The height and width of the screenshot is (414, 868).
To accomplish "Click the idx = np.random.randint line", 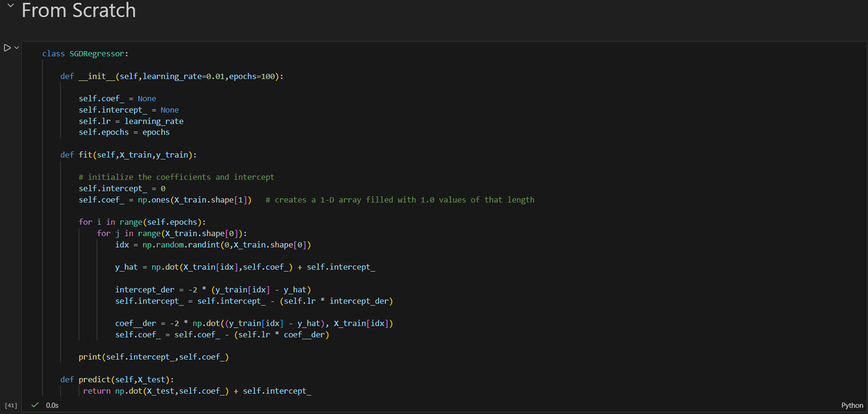I will point(213,245).
